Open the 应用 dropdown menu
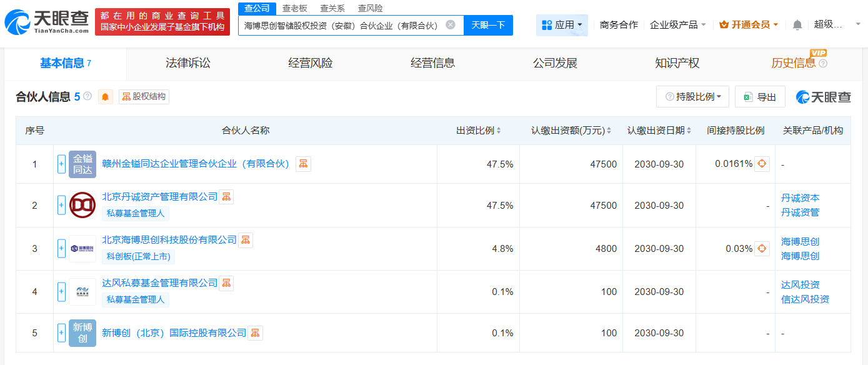Viewport: 868px width, 365px height. click(x=562, y=25)
